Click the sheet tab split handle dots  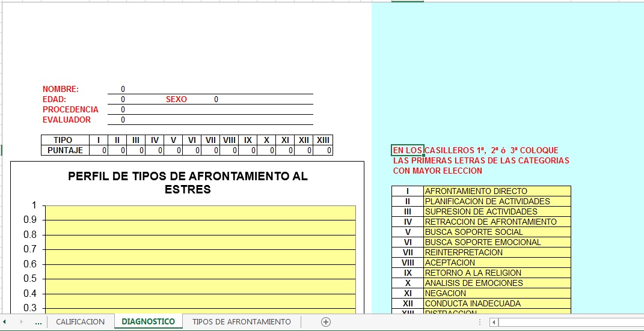click(x=480, y=323)
